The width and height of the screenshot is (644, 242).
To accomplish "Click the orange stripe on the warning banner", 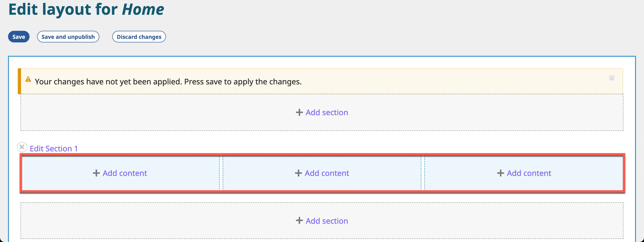I will coord(19,81).
